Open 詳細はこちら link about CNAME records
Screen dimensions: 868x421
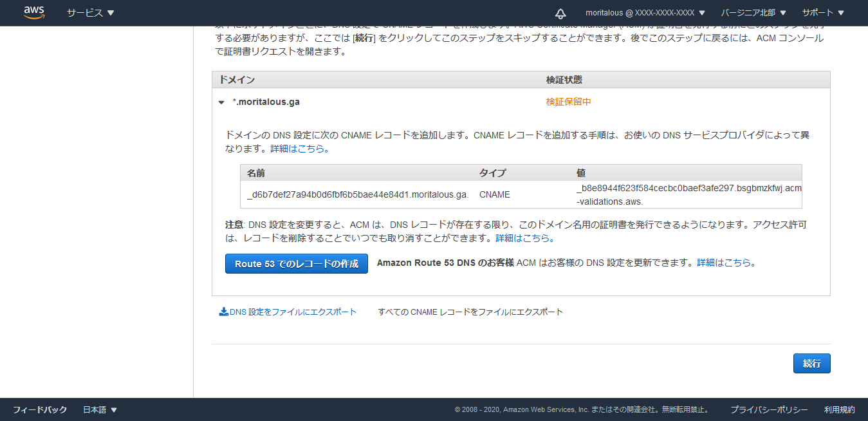point(300,149)
